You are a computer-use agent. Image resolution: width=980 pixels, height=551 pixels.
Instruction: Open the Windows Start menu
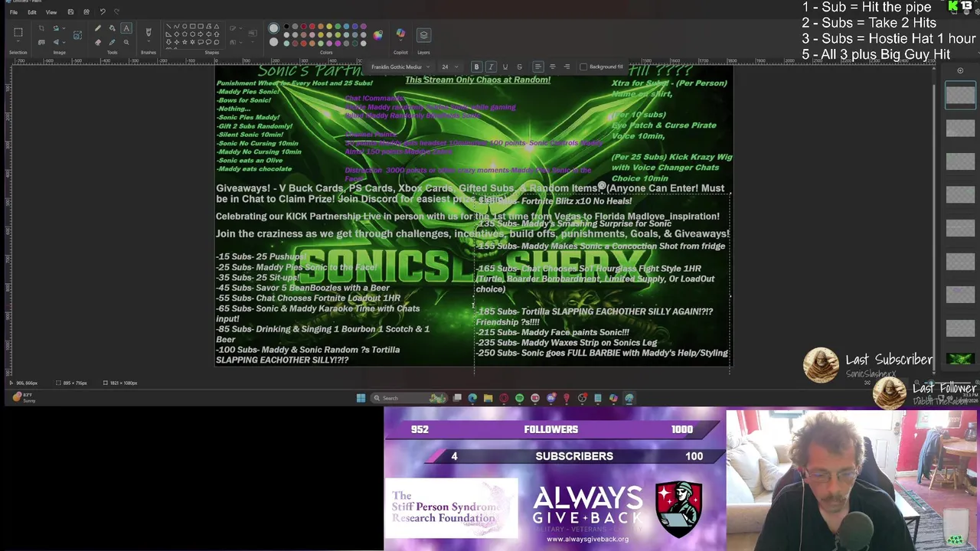pos(361,398)
